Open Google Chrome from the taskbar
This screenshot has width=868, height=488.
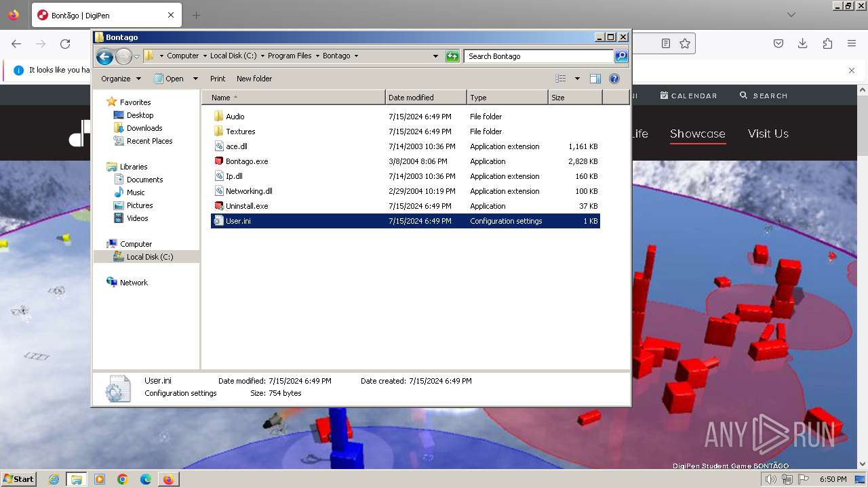(x=123, y=479)
